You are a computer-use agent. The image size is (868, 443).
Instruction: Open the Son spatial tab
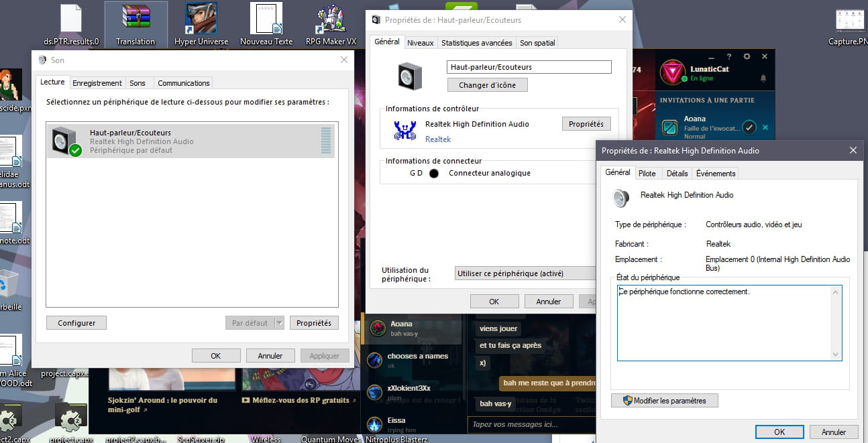pyautogui.click(x=537, y=43)
